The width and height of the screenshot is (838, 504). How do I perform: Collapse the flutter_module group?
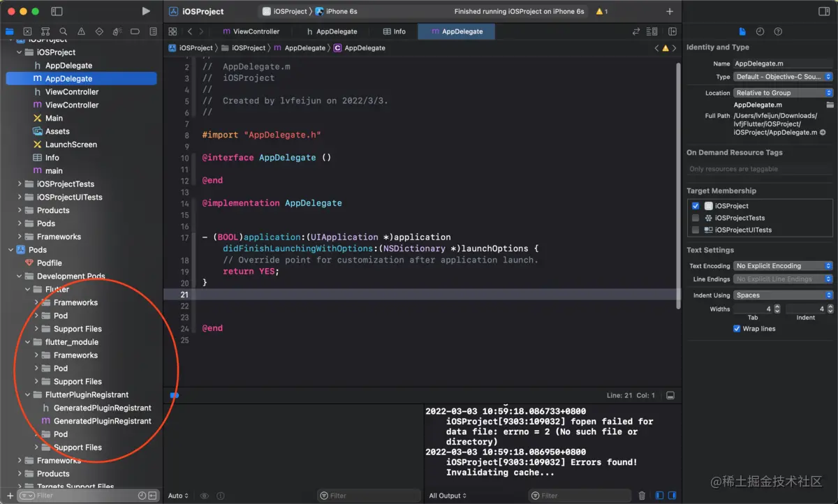(29, 342)
